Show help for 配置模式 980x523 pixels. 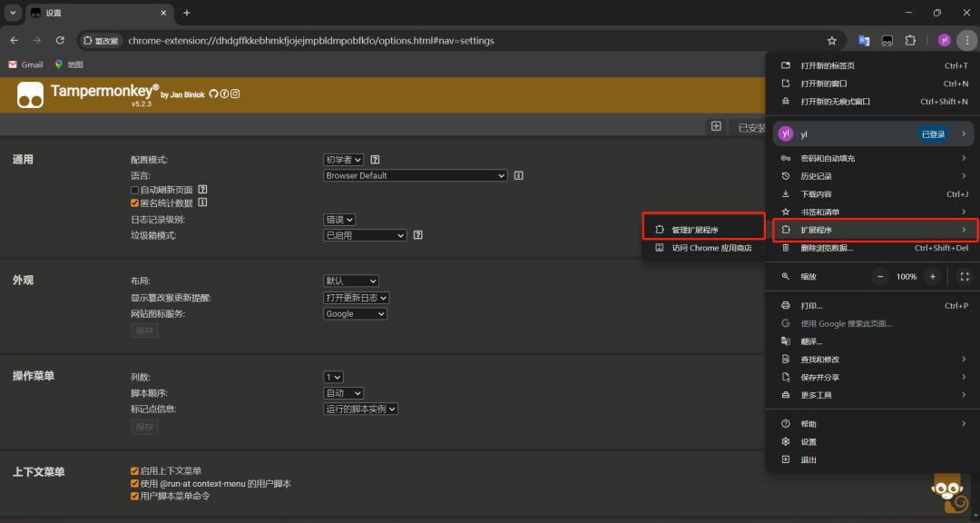pos(376,160)
